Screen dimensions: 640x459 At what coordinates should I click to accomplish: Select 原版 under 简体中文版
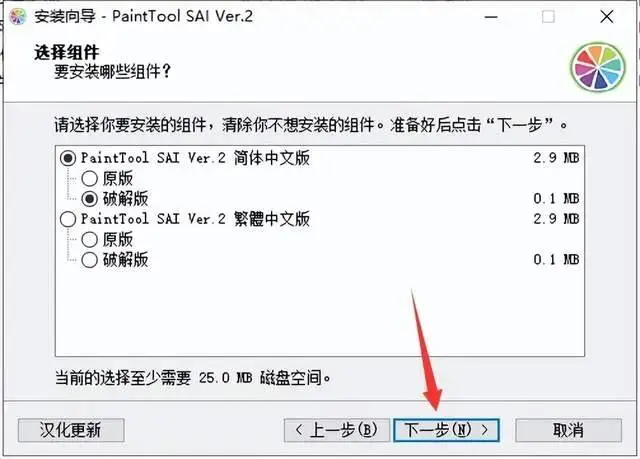(89, 179)
